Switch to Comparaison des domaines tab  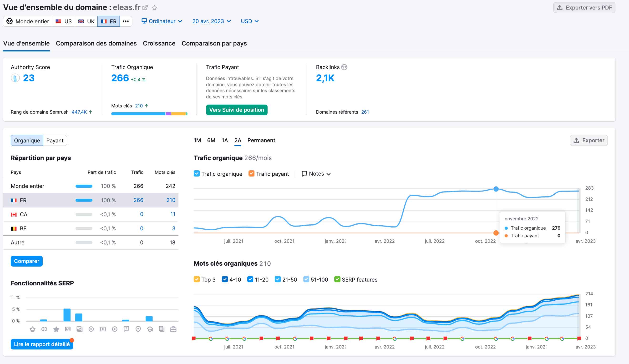click(96, 43)
